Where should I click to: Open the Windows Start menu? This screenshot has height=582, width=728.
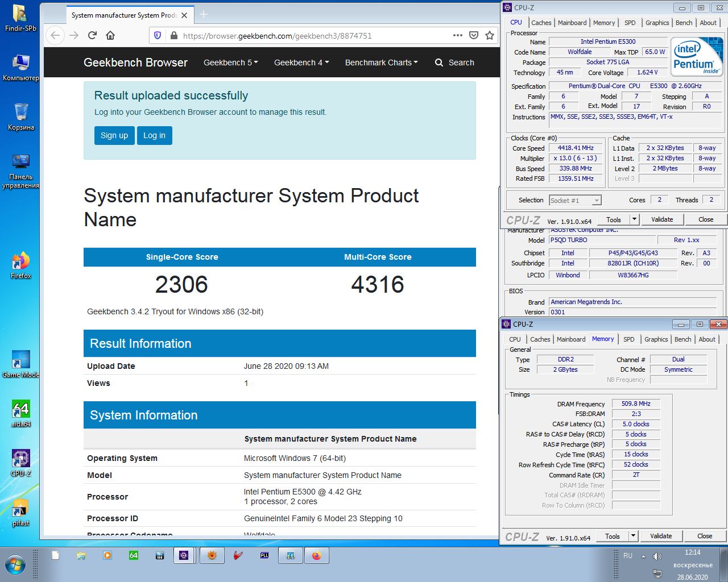15,565
